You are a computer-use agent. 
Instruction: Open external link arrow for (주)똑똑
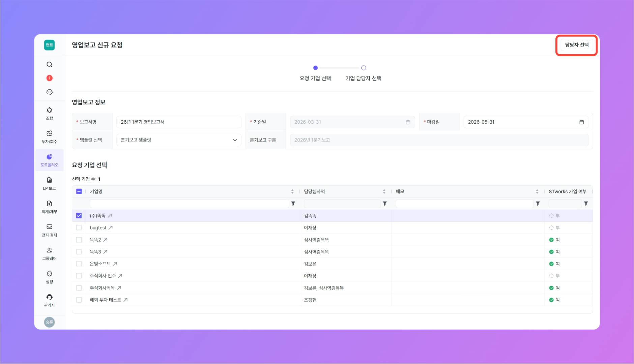tap(110, 216)
